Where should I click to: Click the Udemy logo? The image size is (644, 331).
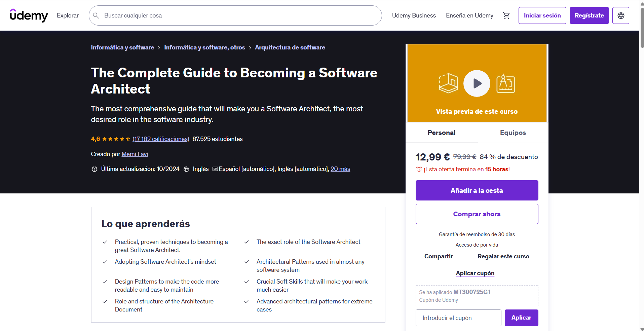[29, 15]
